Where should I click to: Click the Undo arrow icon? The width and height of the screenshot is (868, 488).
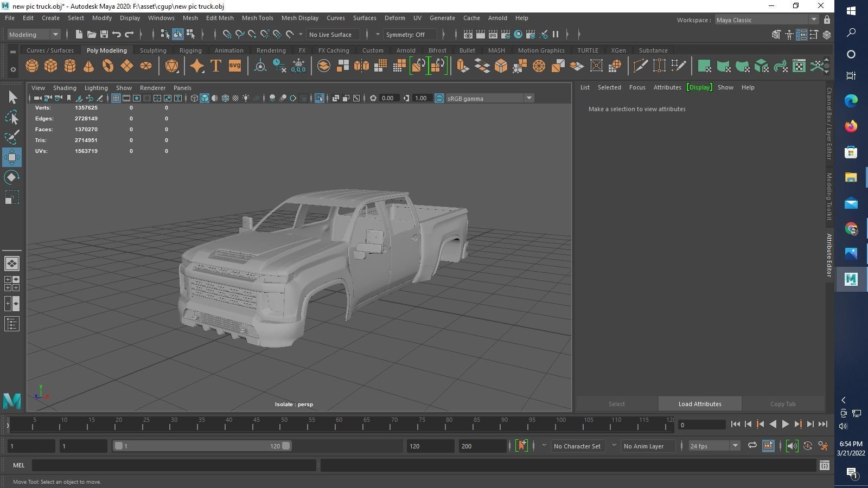117,34
